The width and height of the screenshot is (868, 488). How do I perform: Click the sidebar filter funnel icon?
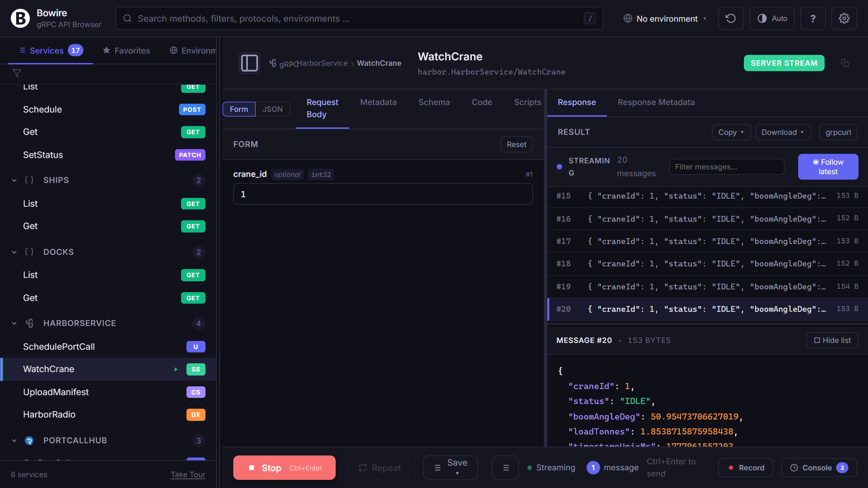17,73
